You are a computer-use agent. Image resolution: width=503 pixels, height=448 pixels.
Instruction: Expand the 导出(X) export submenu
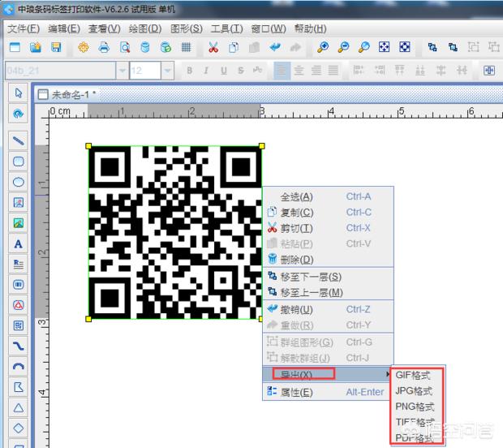[327, 374]
